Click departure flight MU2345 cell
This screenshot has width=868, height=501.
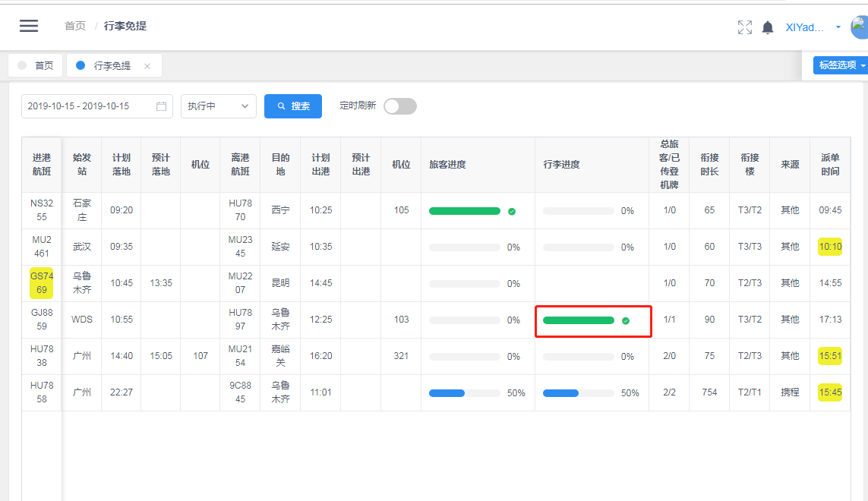click(x=240, y=247)
